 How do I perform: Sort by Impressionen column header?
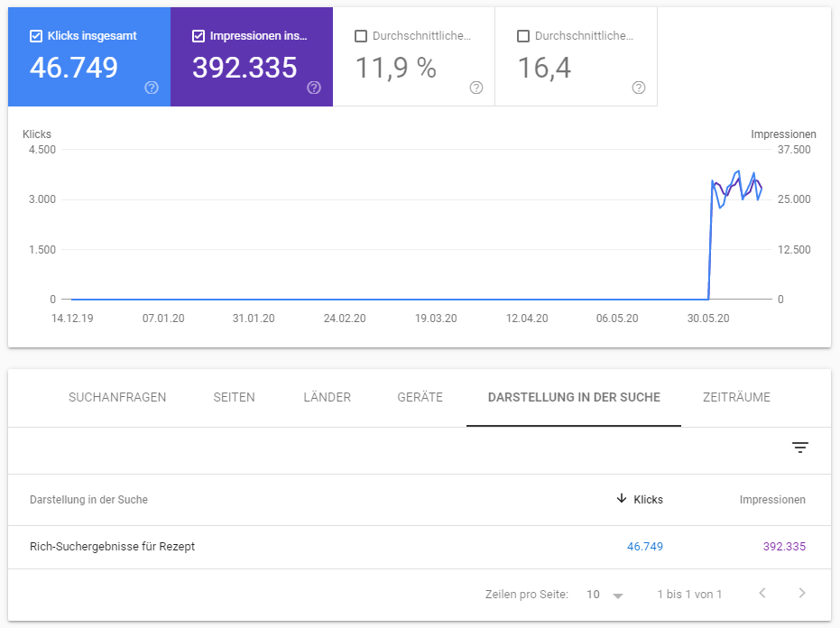tap(772, 500)
